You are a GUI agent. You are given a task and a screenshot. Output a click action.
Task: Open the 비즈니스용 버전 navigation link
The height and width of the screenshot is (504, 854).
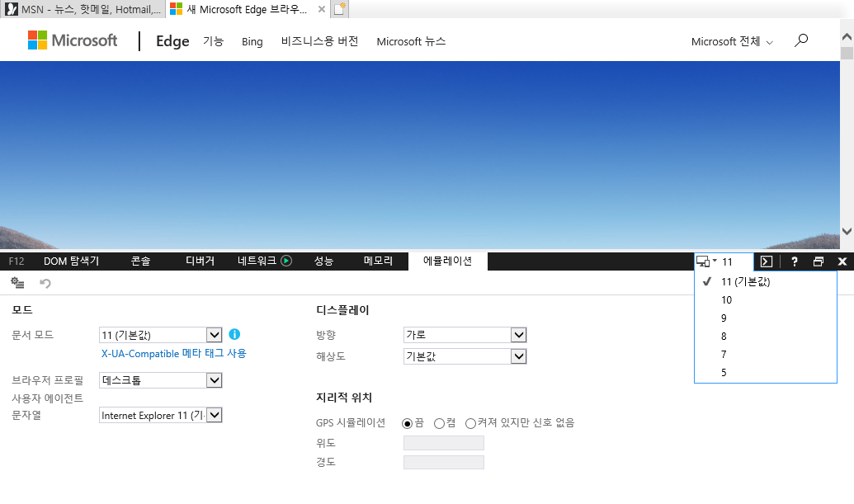[319, 41]
